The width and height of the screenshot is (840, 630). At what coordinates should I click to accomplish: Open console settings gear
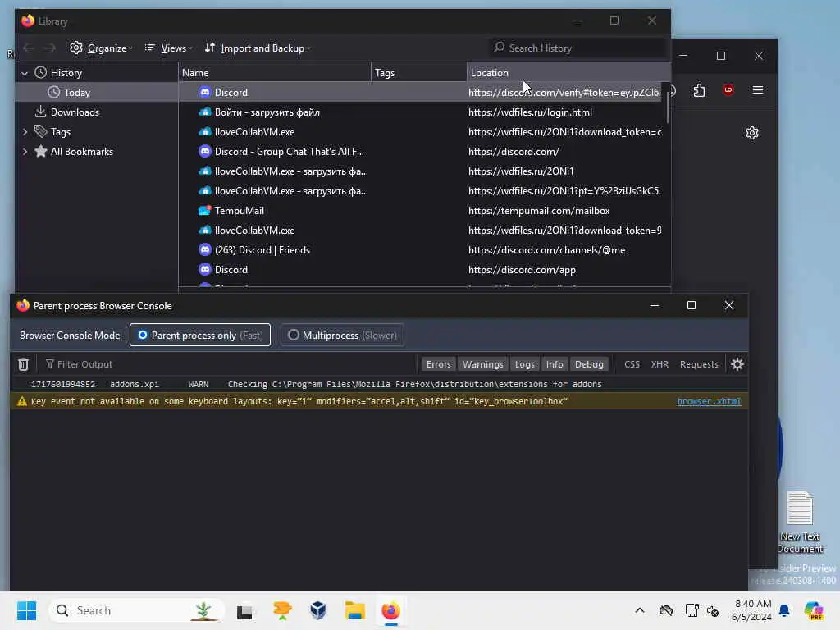point(737,364)
